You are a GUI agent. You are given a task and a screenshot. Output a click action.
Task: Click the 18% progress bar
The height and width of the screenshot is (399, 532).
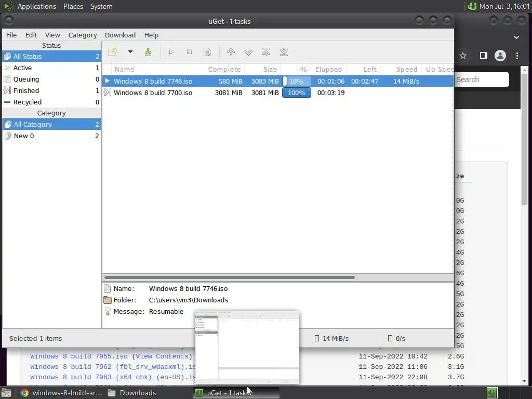coord(297,81)
